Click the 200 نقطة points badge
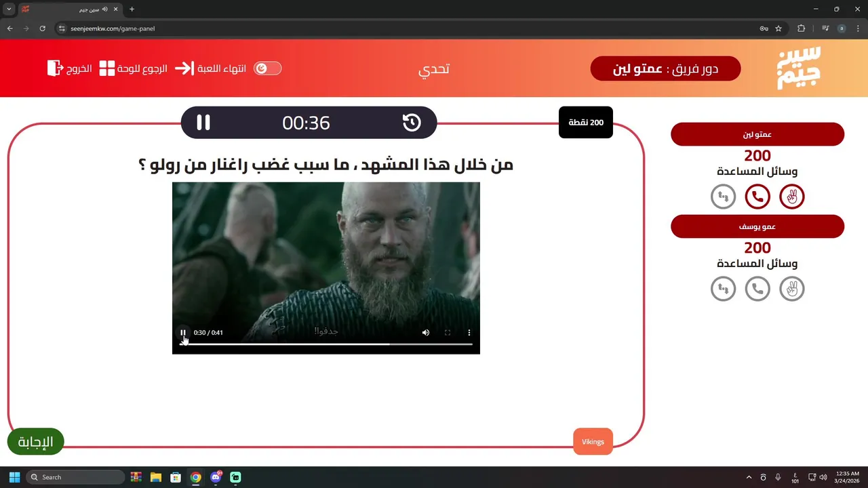Screen dimensions: 868x488 pyautogui.click(x=586, y=123)
